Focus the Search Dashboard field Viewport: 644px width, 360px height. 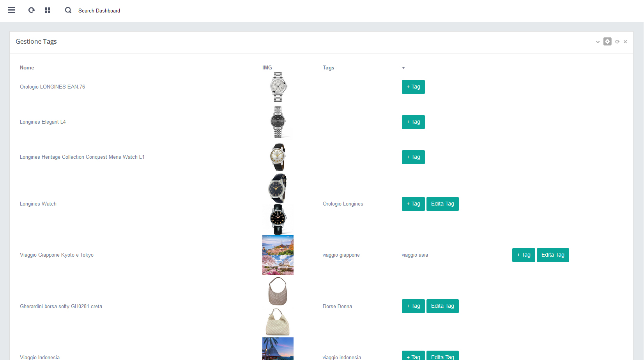99,11
